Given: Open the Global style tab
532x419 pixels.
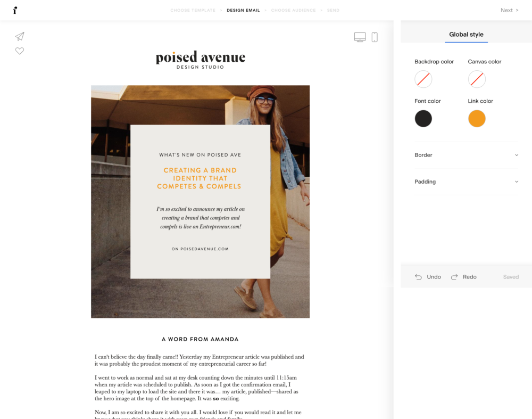Looking at the screenshot, I should [x=466, y=35].
